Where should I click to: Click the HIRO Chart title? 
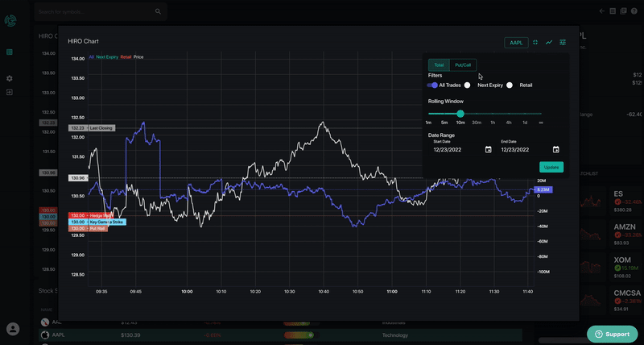[x=83, y=41]
